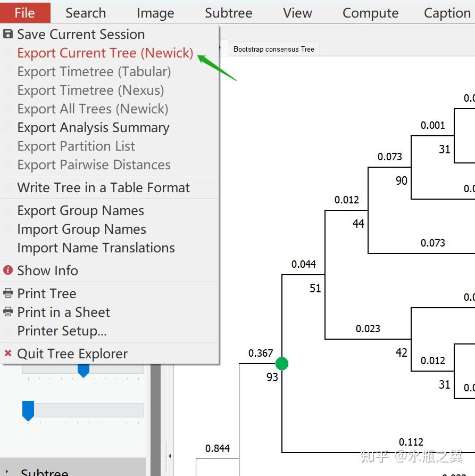Choose Write Tree in a Table Format

pos(103,188)
